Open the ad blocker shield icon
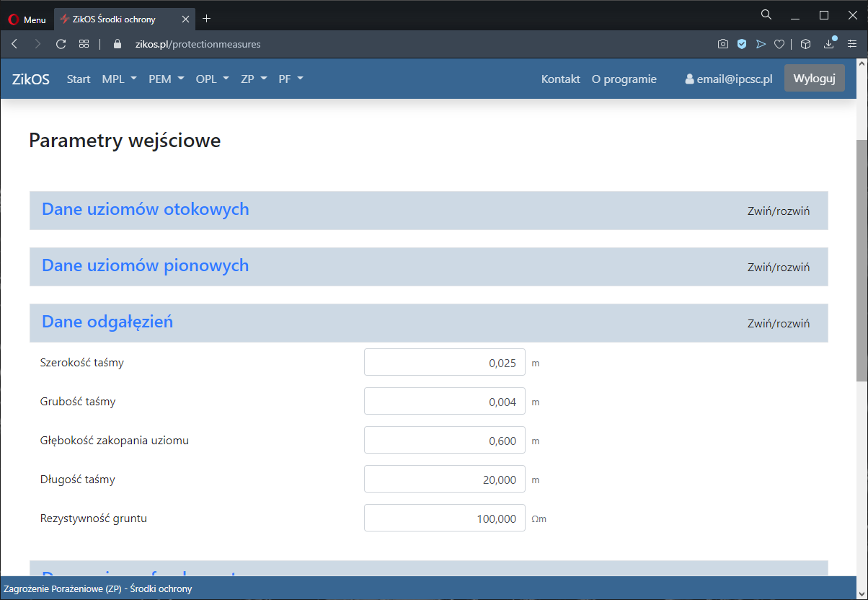Screen dimensions: 868x600 click(x=741, y=44)
